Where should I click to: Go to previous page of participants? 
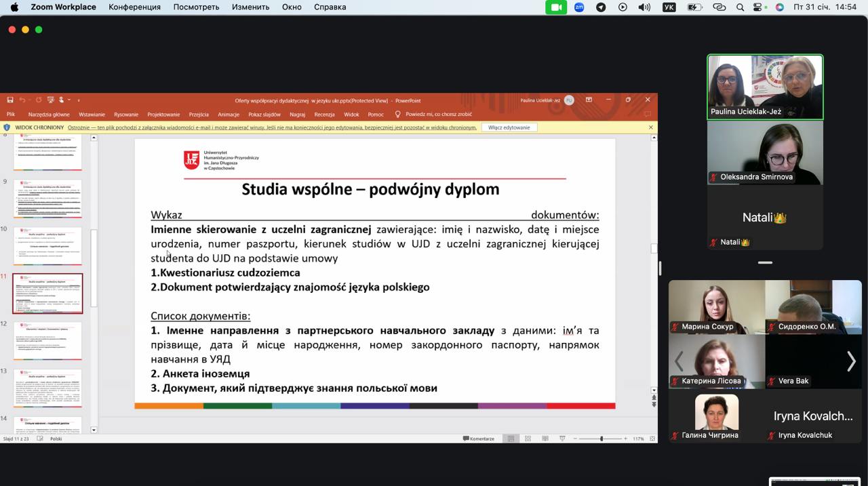click(679, 361)
